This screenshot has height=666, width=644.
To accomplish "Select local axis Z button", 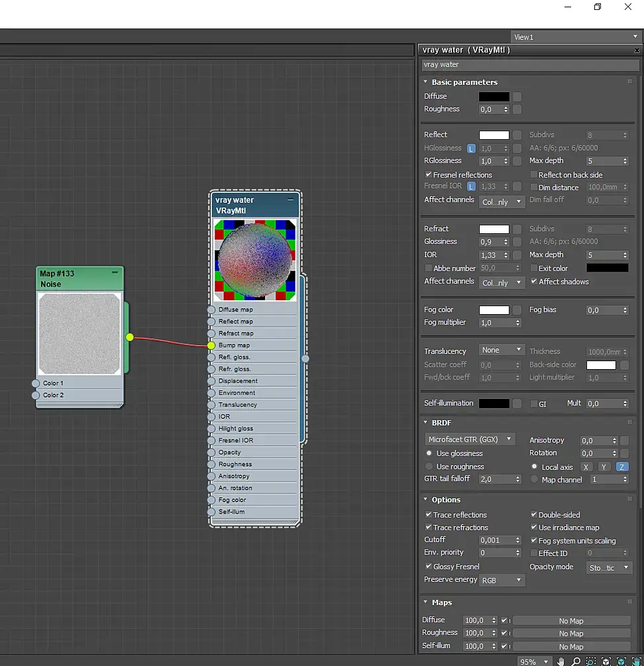I will [622, 467].
